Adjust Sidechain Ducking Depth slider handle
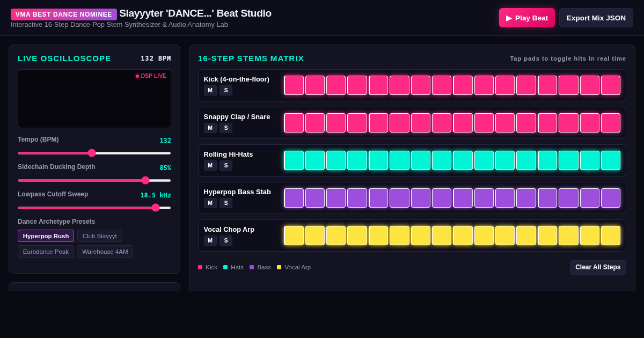The image size is (644, 338). [x=145, y=180]
